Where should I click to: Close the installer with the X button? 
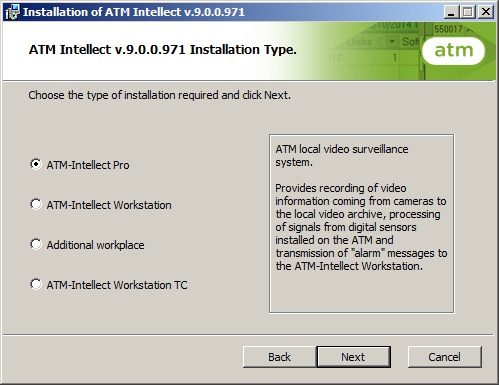tap(486, 12)
